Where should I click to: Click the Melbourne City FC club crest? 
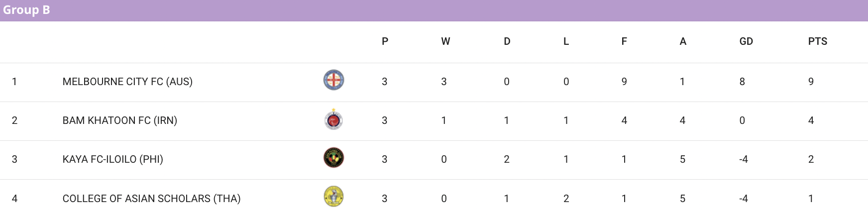(x=333, y=80)
